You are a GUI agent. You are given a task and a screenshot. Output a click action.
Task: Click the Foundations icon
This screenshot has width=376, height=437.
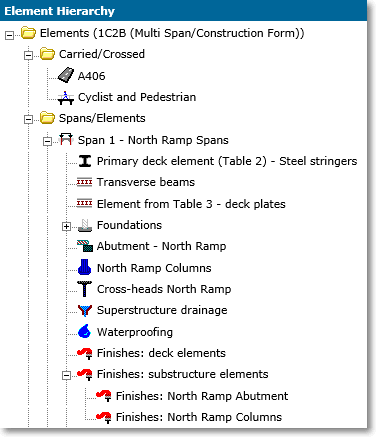pos(85,225)
